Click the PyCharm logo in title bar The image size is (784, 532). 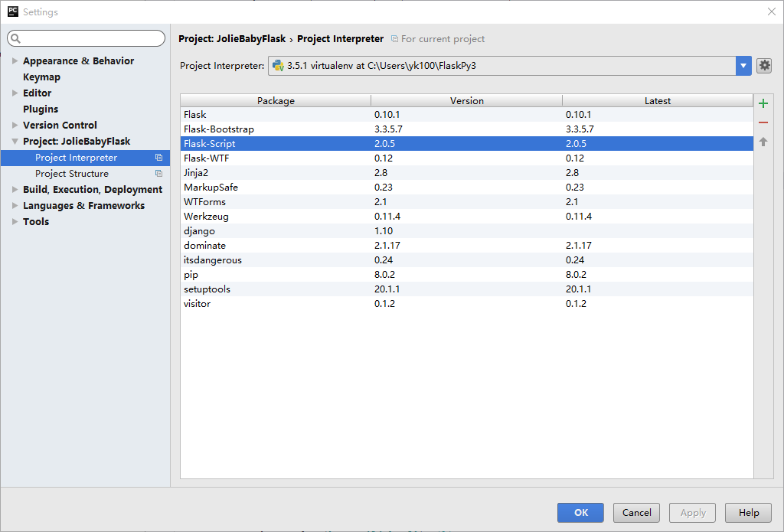click(13, 11)
